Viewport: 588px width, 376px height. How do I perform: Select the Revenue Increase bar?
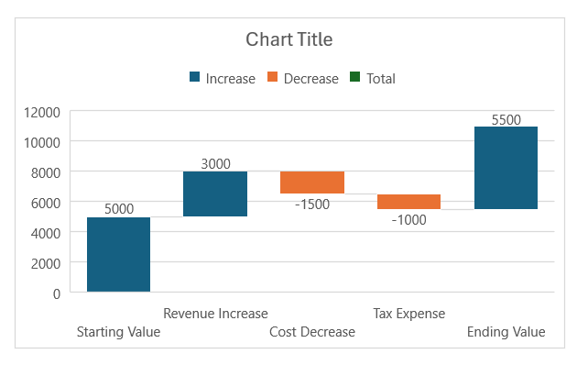215,194
